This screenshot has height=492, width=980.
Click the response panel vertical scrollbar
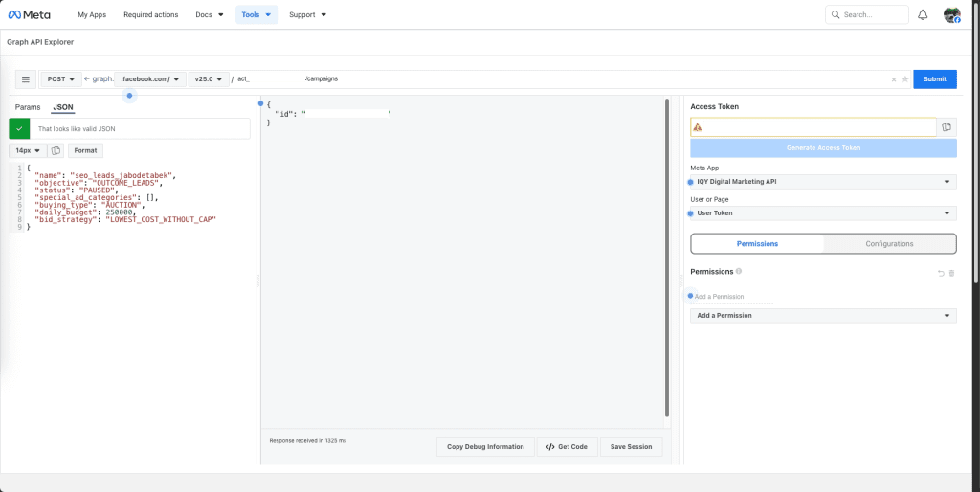point(667,257)
